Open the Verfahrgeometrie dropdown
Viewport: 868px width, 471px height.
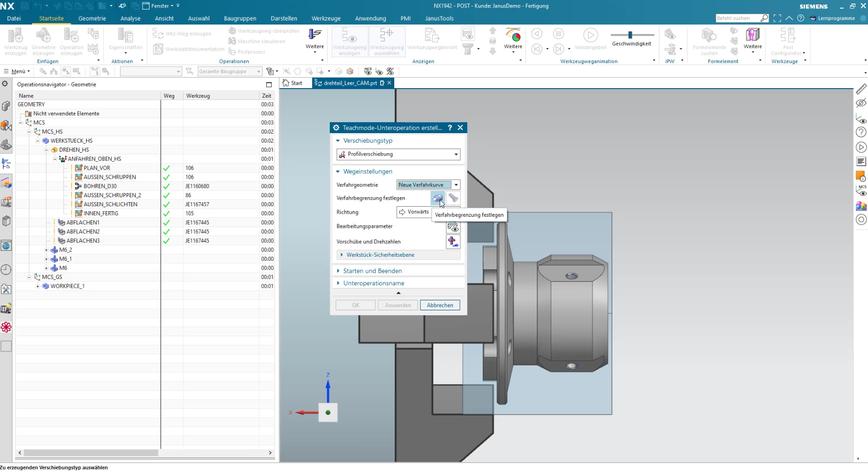[428, 185]
